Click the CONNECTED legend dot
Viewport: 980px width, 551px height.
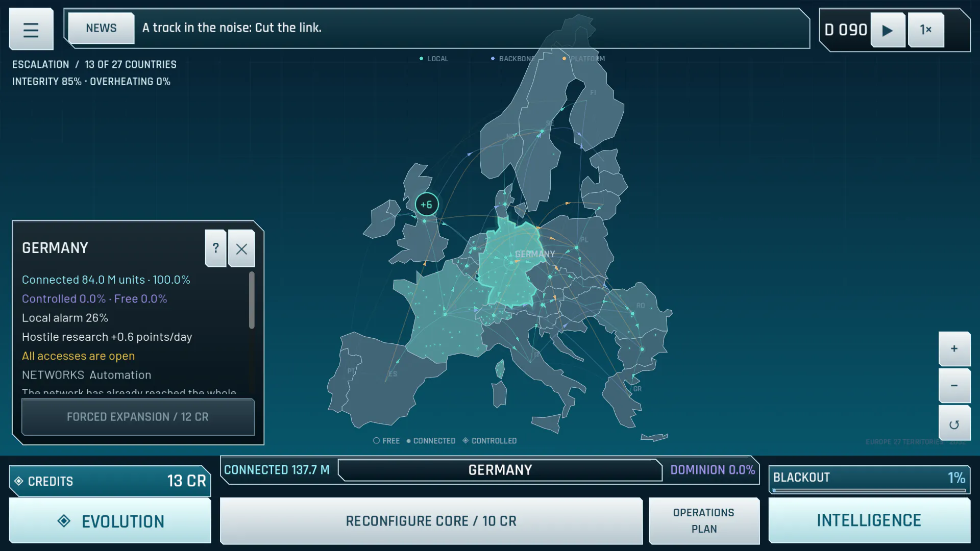click(x=408, y=441)
